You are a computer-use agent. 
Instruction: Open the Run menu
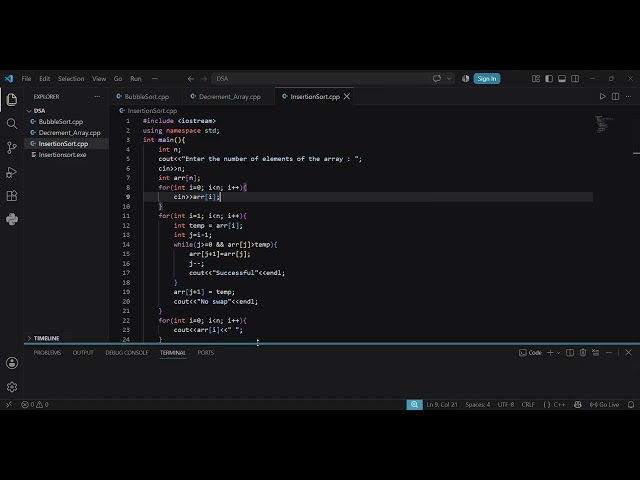136,79
